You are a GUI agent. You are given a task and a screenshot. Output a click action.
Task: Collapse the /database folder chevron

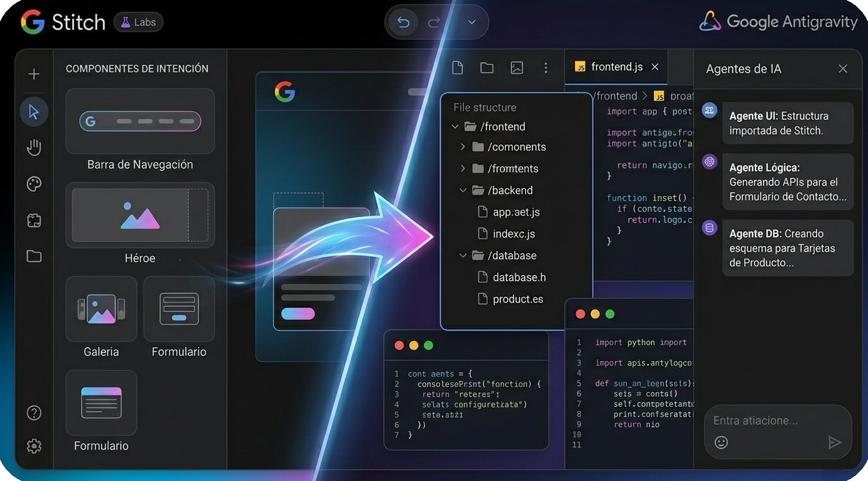[x=463, y=256]
